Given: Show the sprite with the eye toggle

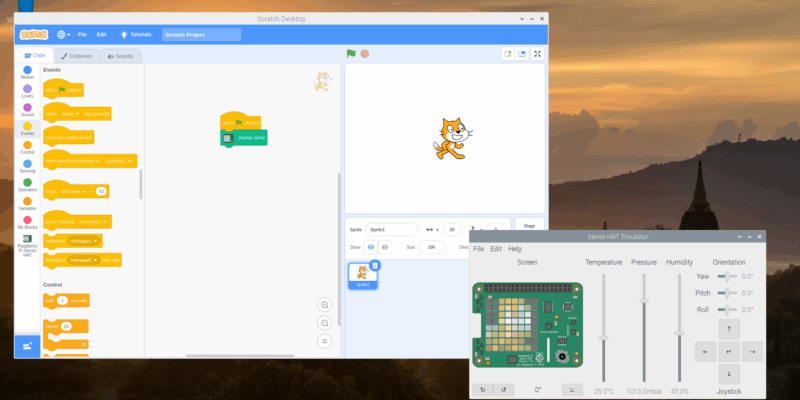Looking at the screenshot, I should (x=370, y=246).
